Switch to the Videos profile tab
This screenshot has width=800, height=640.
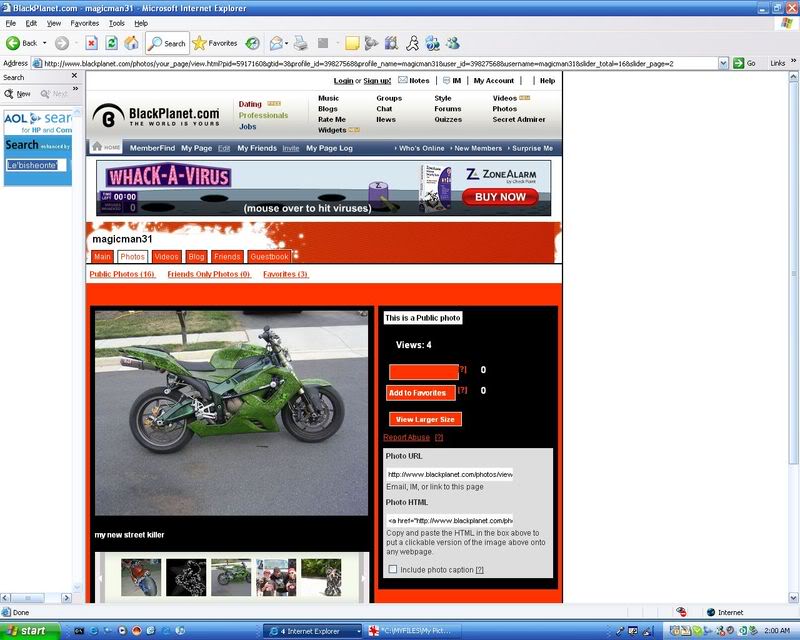pos(166,256)
